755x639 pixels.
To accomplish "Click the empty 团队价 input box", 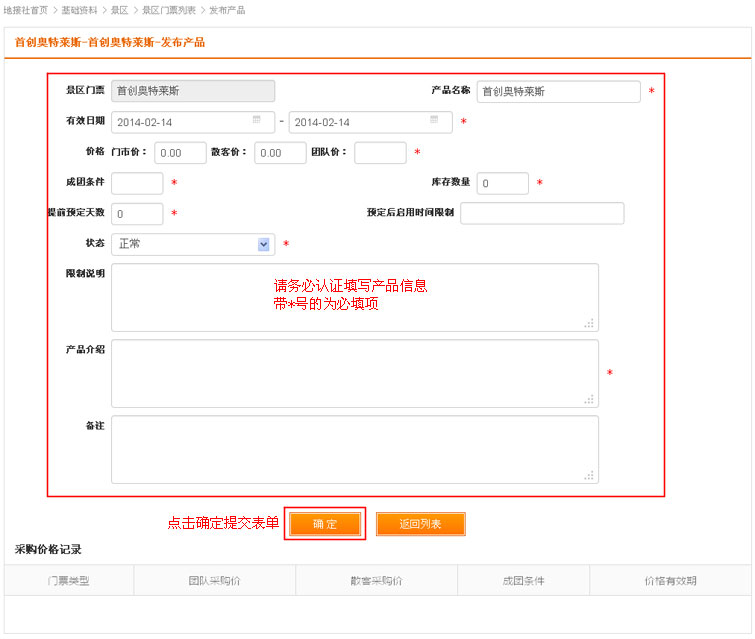I will (380, 153).
